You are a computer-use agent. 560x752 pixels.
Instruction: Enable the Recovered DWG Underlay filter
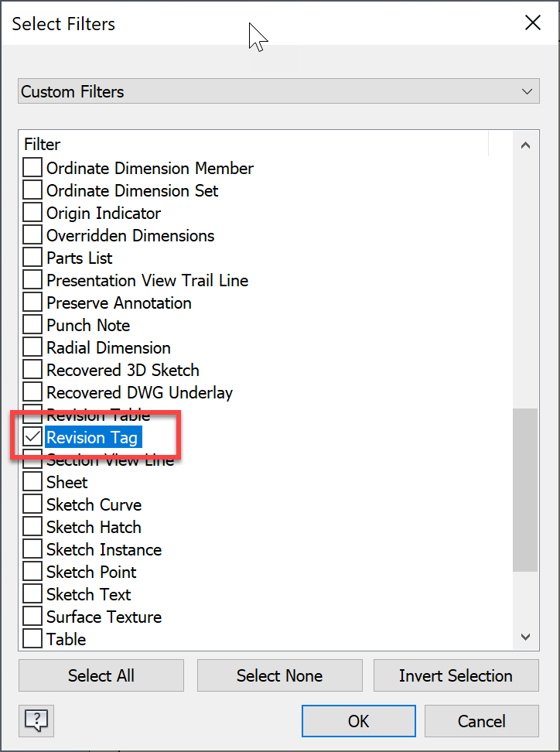31,392
